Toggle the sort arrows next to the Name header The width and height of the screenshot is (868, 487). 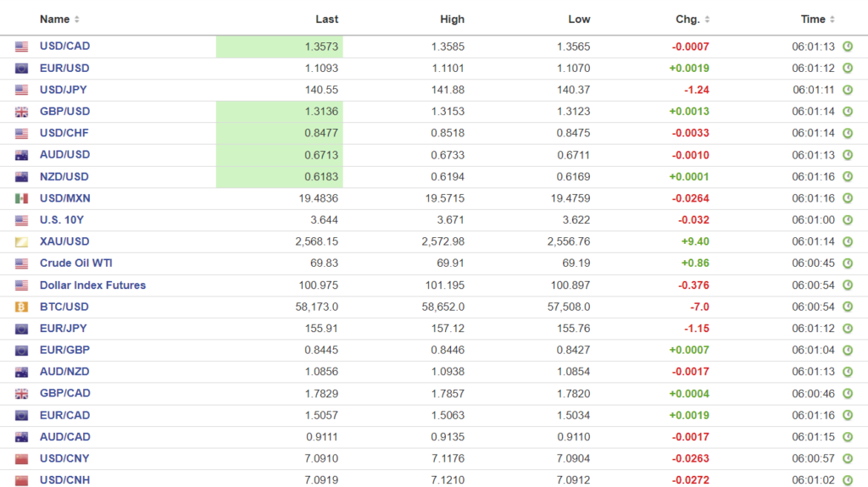(x=77, y=19)
